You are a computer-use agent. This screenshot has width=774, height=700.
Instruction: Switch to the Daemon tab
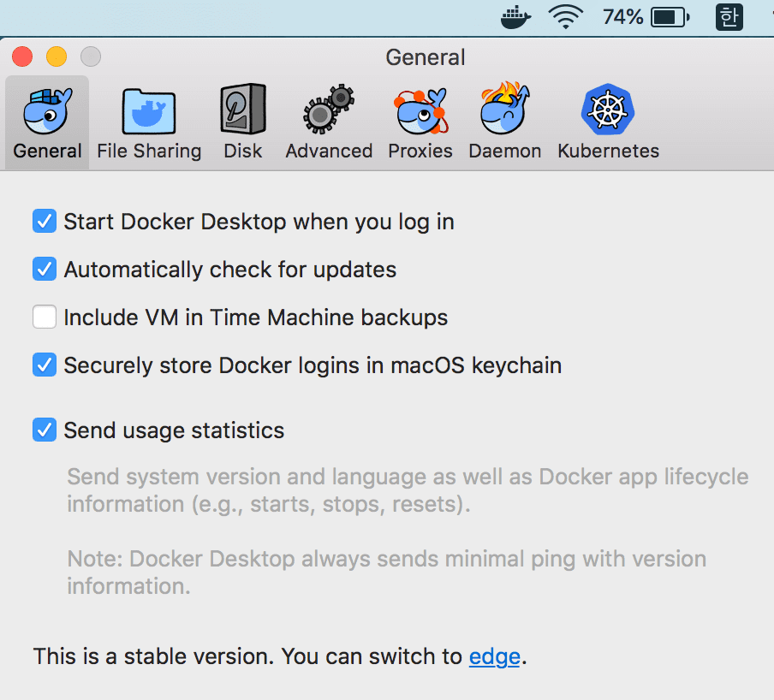[504, 120]
